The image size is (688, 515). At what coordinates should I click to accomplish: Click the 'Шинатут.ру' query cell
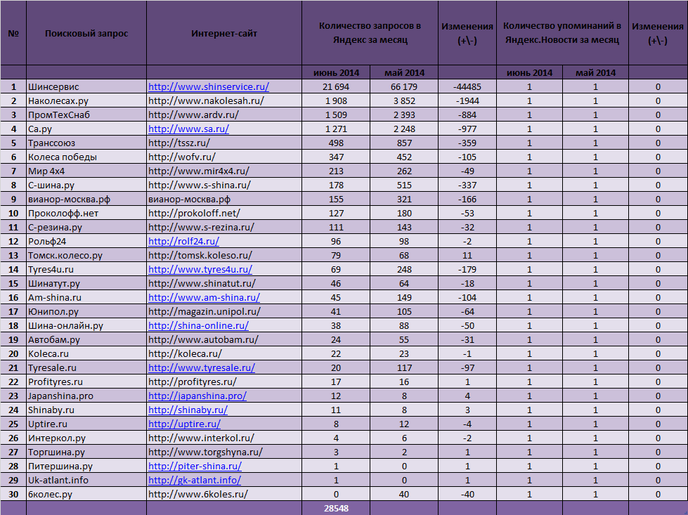(86, 283)
